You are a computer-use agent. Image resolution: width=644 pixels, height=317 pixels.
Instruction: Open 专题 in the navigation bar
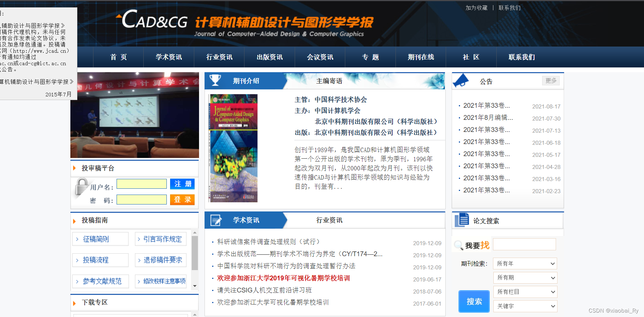tap(370, 57)
